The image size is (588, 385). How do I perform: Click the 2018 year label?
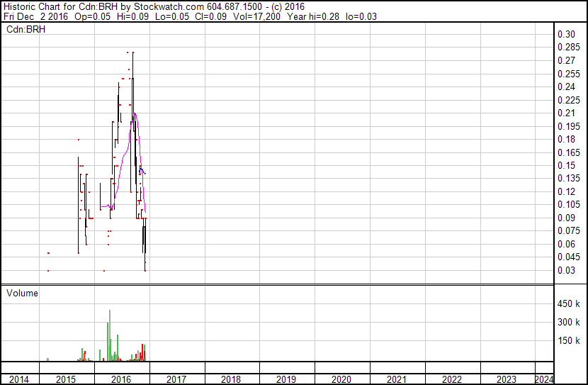[231, 379]
